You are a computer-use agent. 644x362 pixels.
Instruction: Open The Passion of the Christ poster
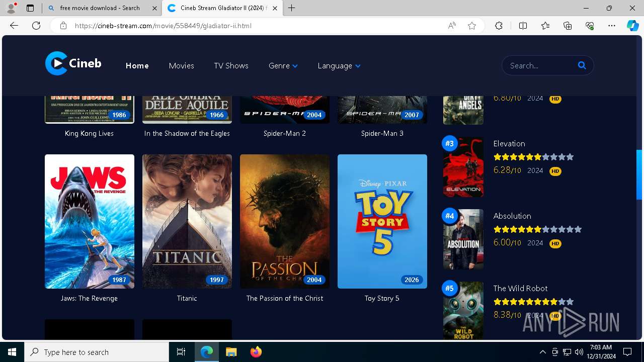pyautogui.click(x=285, y=221)
